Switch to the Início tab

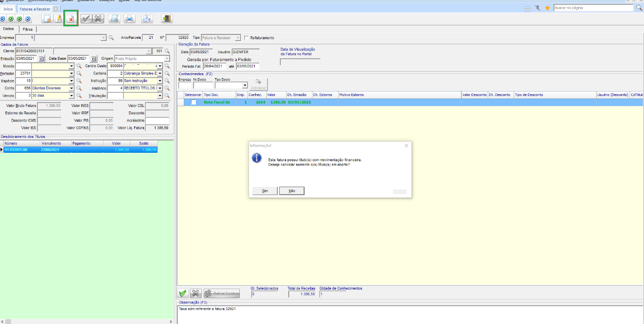click(8, 9)
